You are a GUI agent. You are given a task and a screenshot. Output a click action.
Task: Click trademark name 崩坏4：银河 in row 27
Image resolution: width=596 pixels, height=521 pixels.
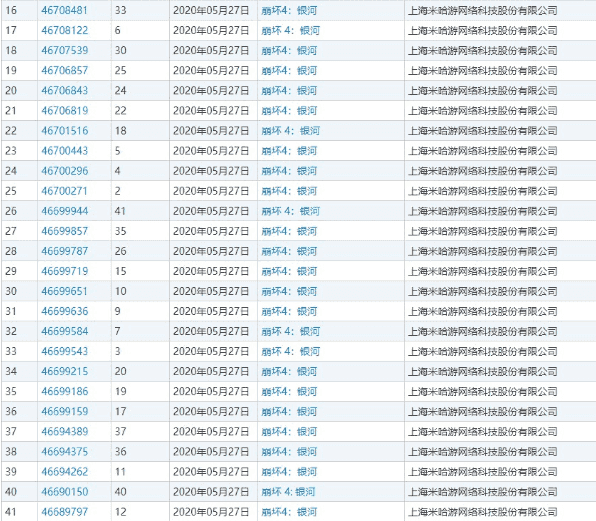tap(289, 231)
